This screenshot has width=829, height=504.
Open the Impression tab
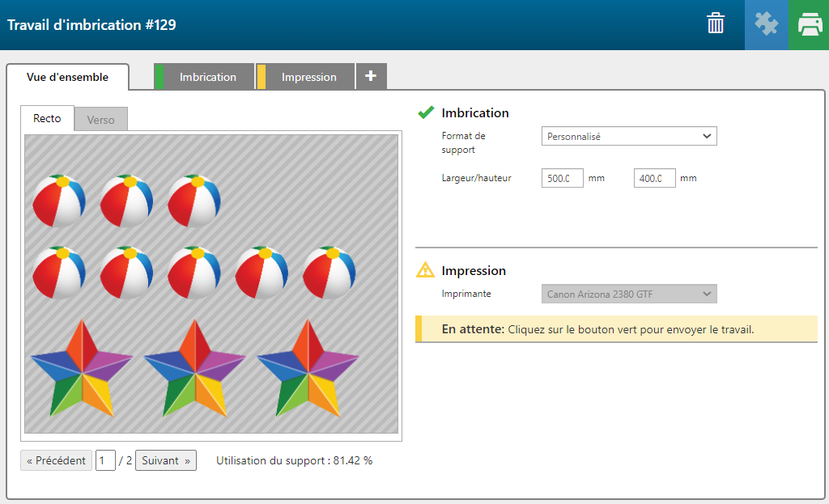(308, 77)
